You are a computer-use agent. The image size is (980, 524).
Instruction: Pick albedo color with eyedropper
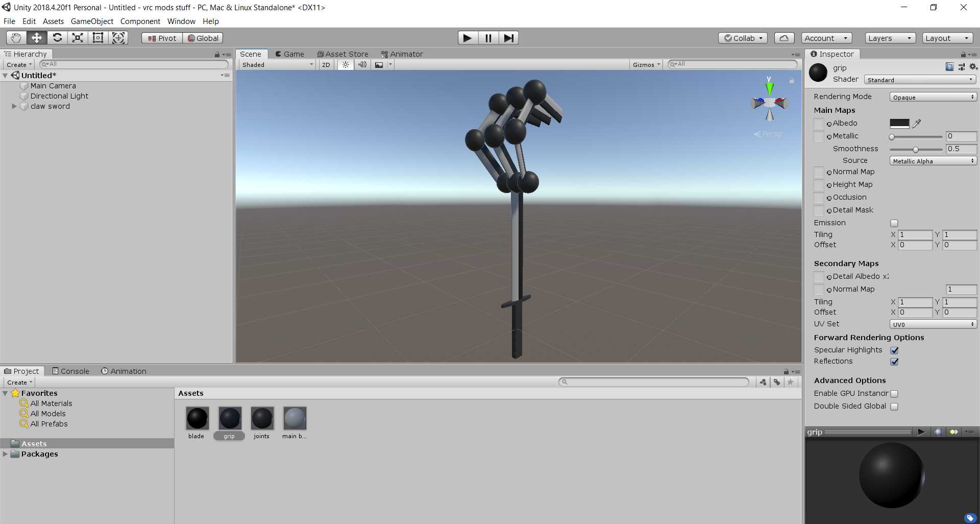tap(917, 124)
